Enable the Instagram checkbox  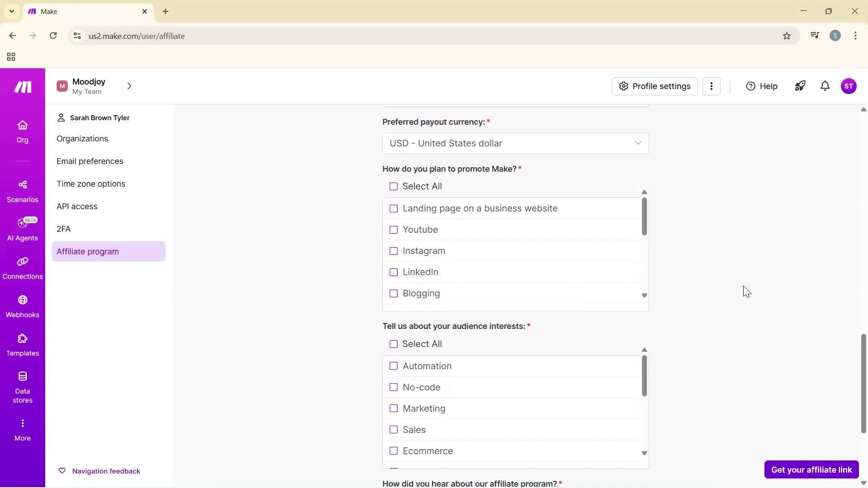(x=393, y=251)
